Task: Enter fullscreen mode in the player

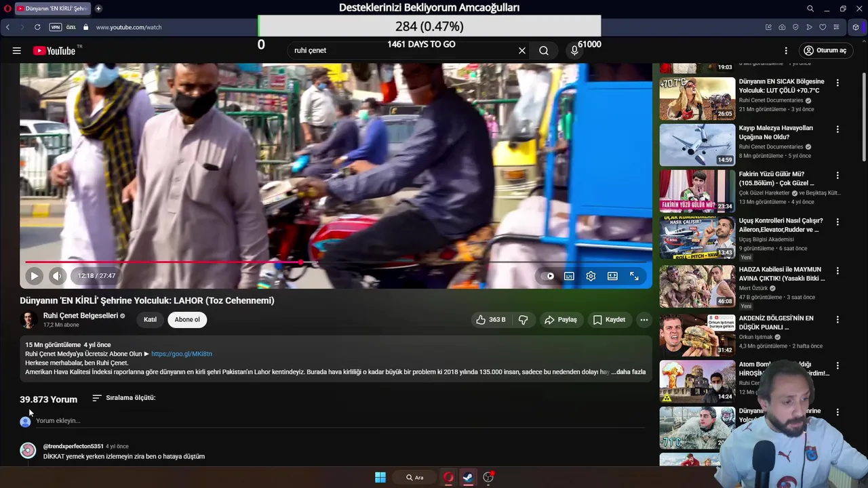Action: [x=634, y=276]
